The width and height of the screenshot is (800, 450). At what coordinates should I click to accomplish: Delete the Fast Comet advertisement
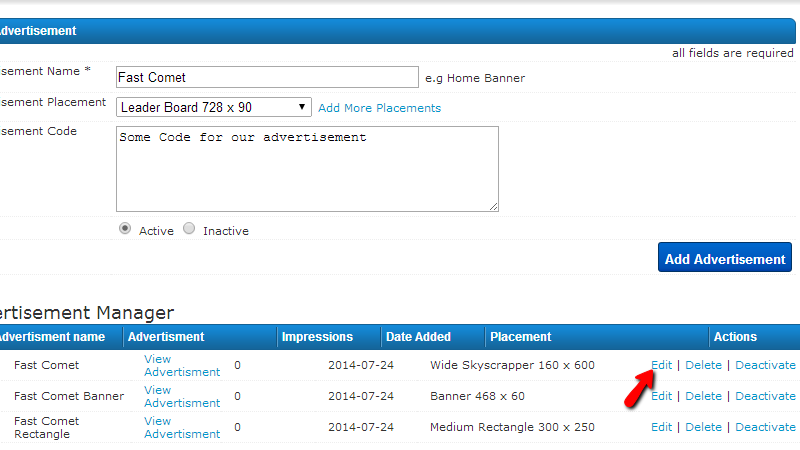tap(704, 365)
